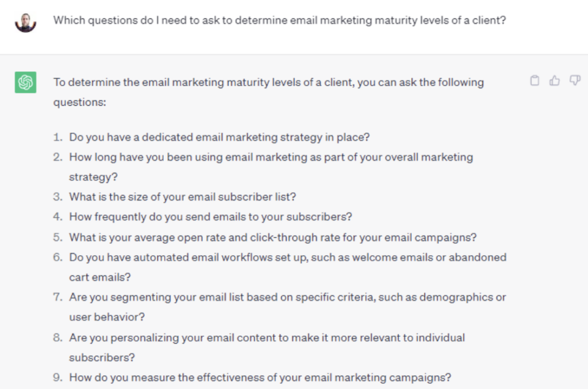
Task: Click the user profile photo avatar
Action: coord(25,22)
